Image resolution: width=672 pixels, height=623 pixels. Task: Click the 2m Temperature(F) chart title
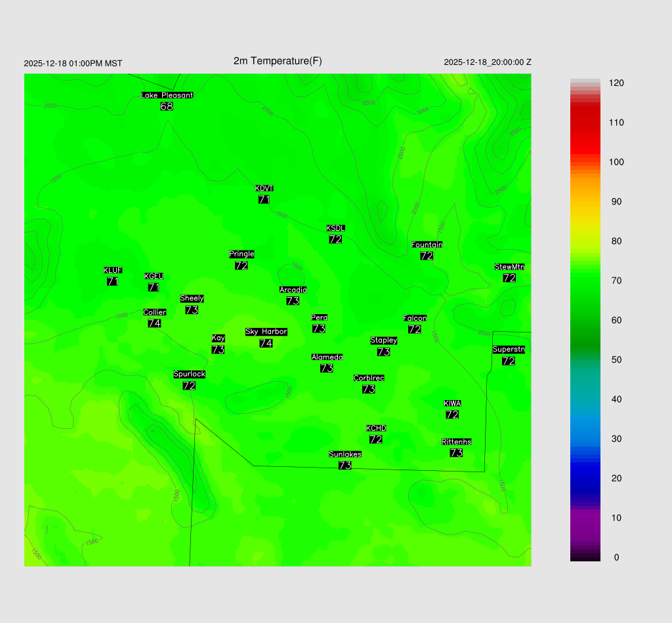pyautogui.click(x=278, y=61)
